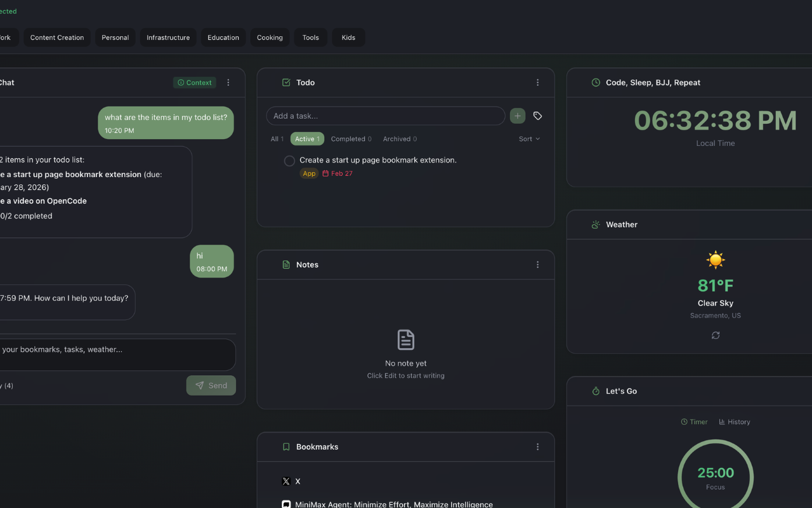Click the Add a task input field
This screenshot has width=812, height=508.
click(x=385, y=116)
